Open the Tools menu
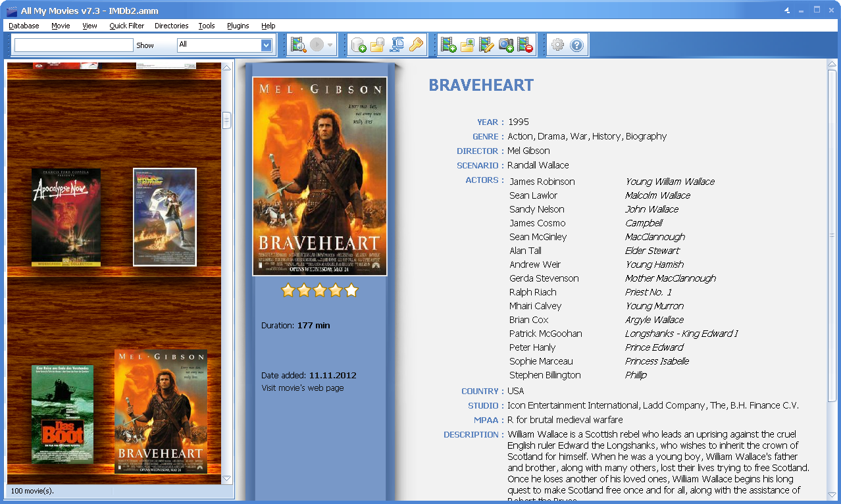 207,26
